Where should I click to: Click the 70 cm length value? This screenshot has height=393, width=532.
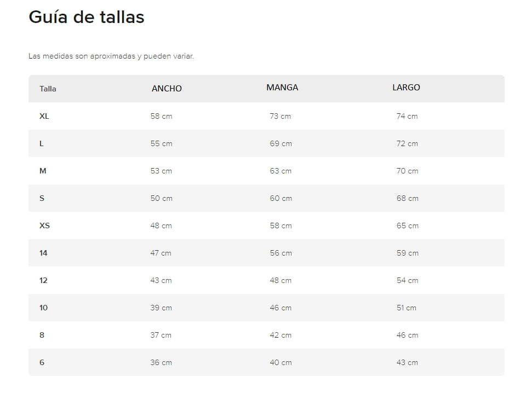tap(407, 171)
